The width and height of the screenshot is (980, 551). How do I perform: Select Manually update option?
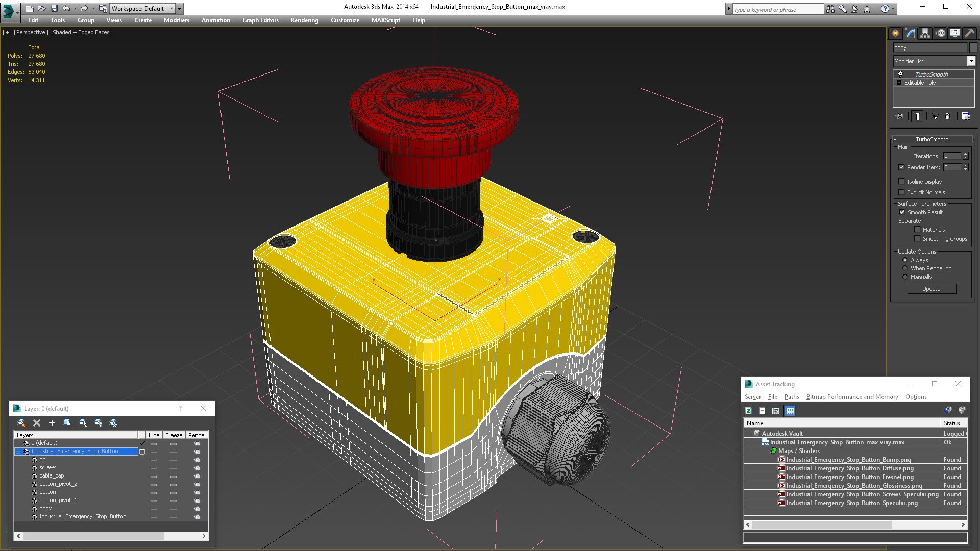point(905,277)
